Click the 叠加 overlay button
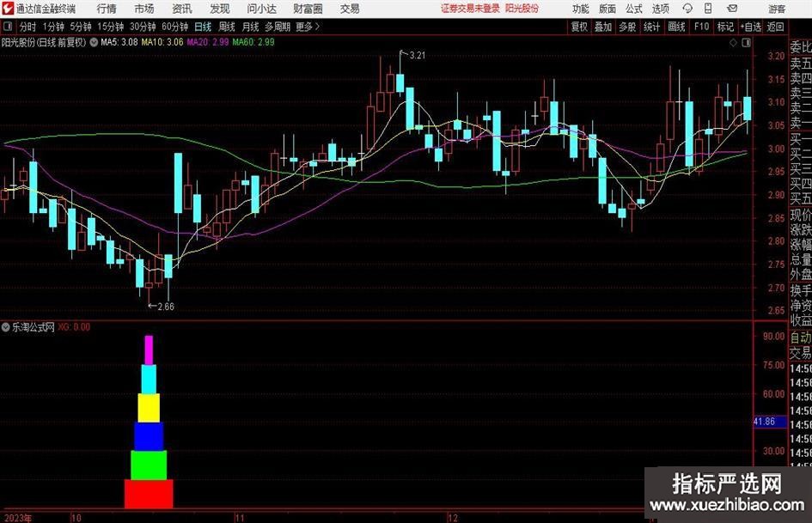Image resolution: width=812 pixels, height=523 pixels. (x=603, y=27)
